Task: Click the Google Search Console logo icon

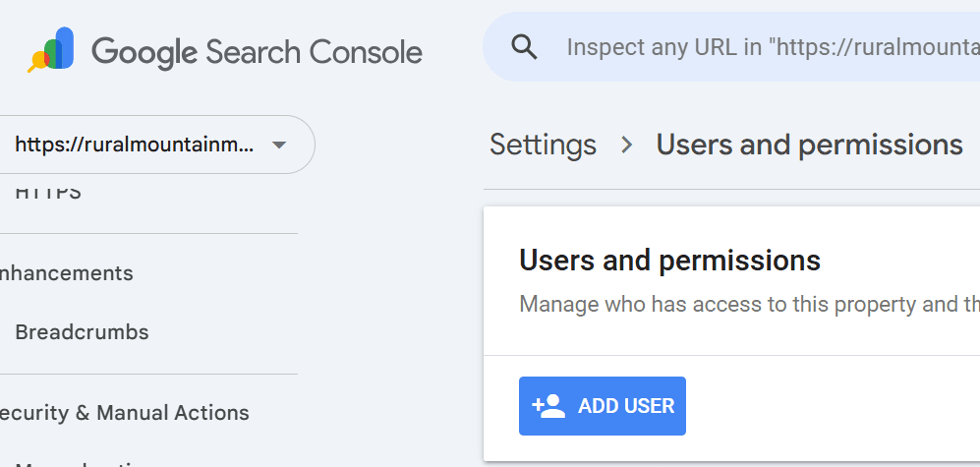Action: pos(51,50)
